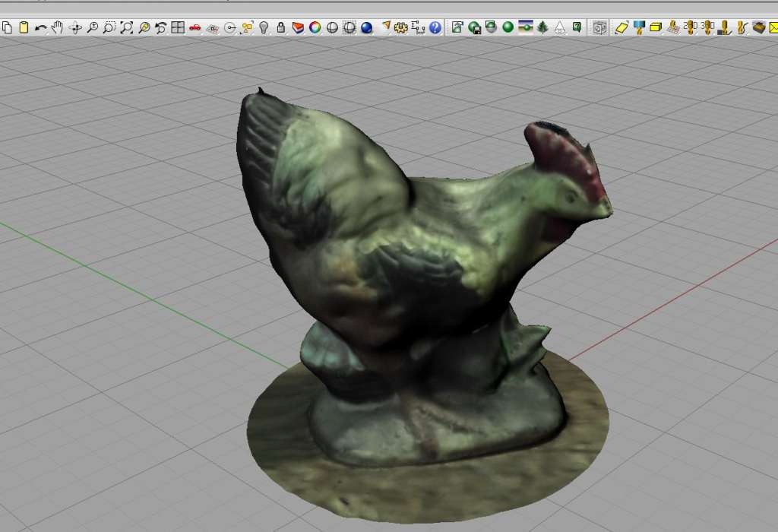Click the green tree plant icon

coord(542,27)
